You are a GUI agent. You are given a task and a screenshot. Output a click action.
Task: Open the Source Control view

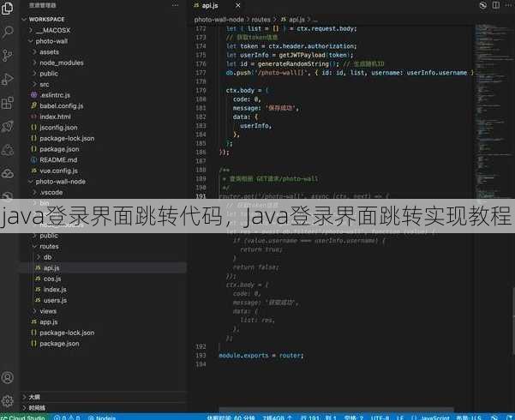(7, 55)
